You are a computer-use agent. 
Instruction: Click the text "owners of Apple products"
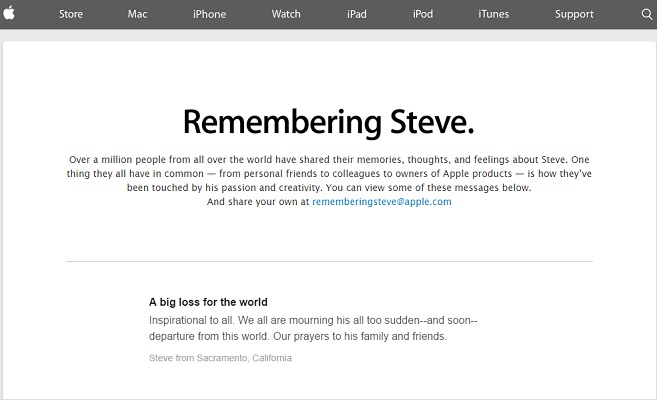coord(454,173)
